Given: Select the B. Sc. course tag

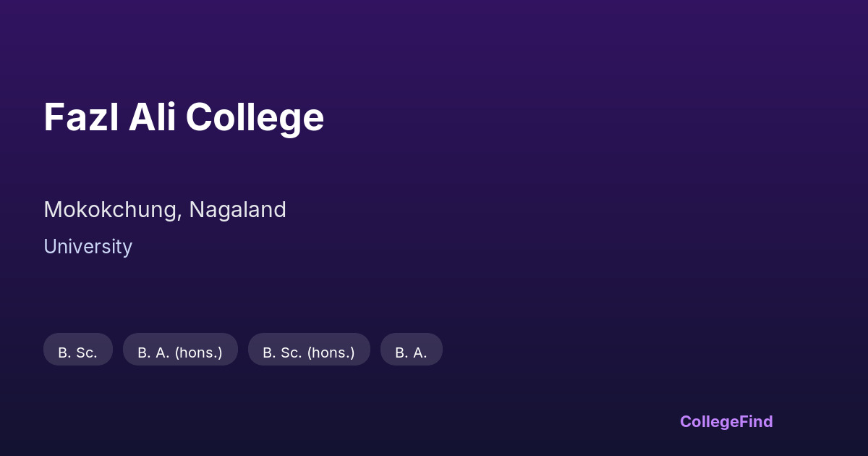Looking at the screenshot, I should [x=78, y=350].
